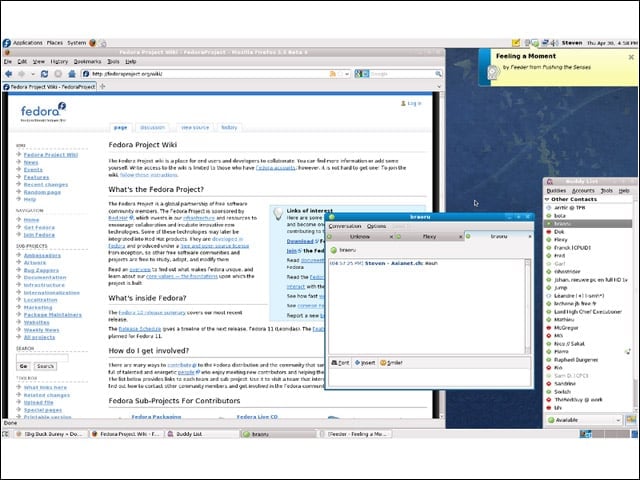Screen dimensions: 640x480
Task: Click the RSS feed icon in address bar
Action: [x=333, y=74]
